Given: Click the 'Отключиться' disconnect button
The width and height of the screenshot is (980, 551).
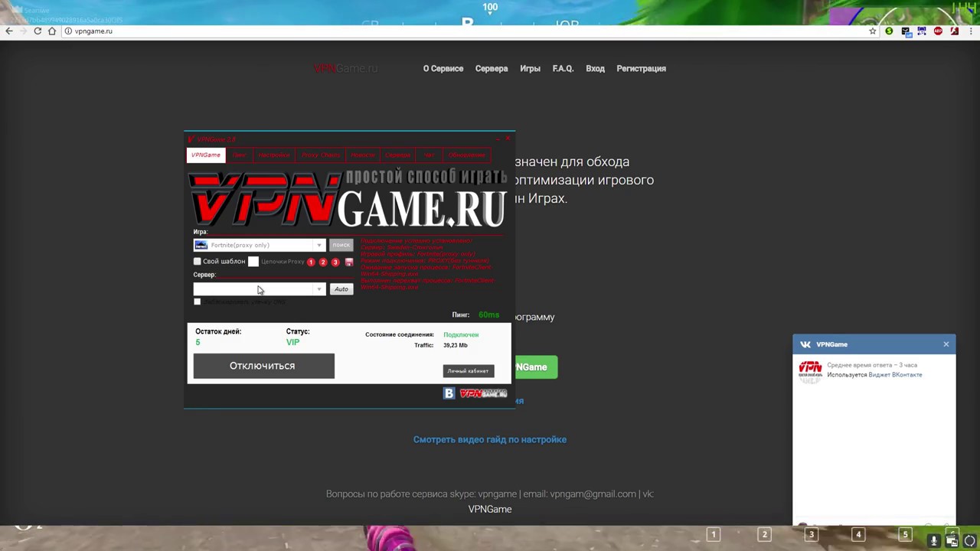Looking at the screenshot, I should coord(263,366).
